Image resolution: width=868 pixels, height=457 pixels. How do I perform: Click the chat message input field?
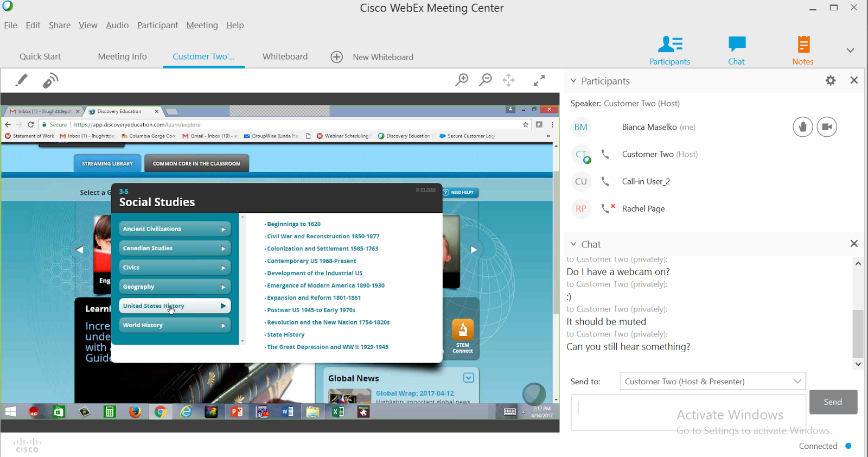click(688, 413)
